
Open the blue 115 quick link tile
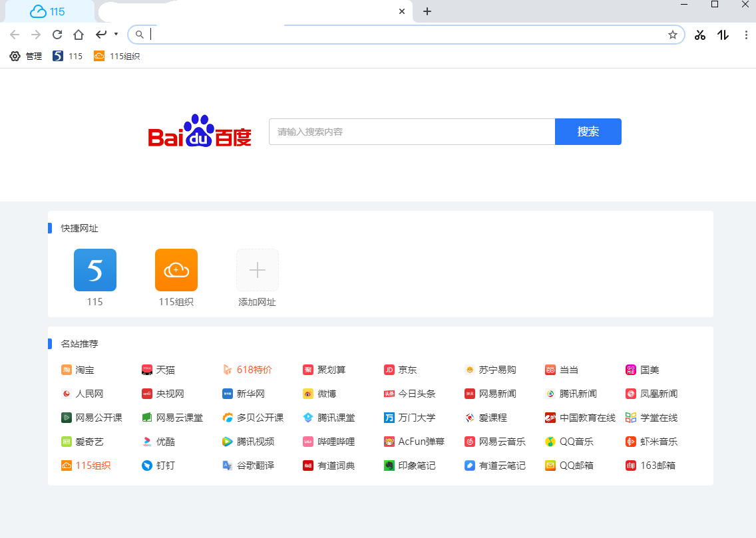pos(95,270)
